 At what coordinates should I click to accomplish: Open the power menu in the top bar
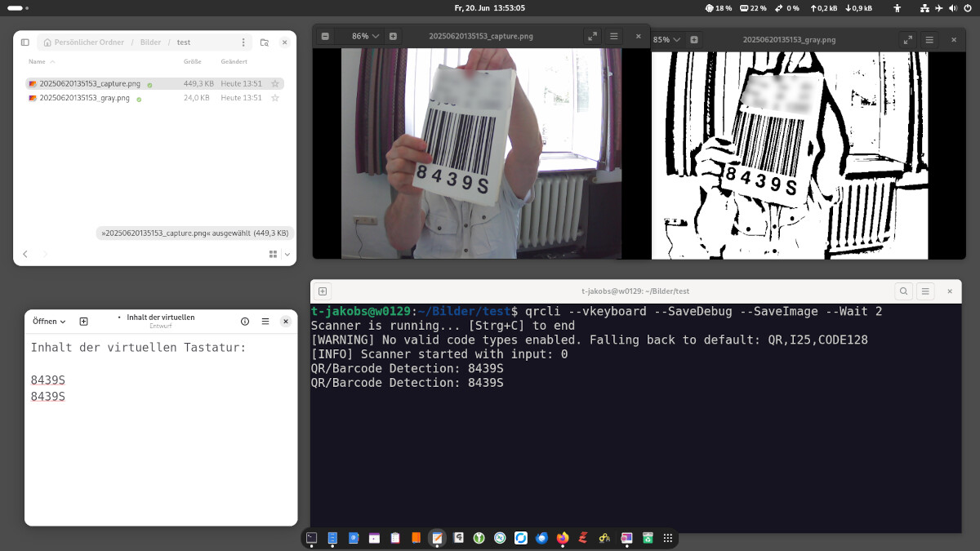pos(968,7)
